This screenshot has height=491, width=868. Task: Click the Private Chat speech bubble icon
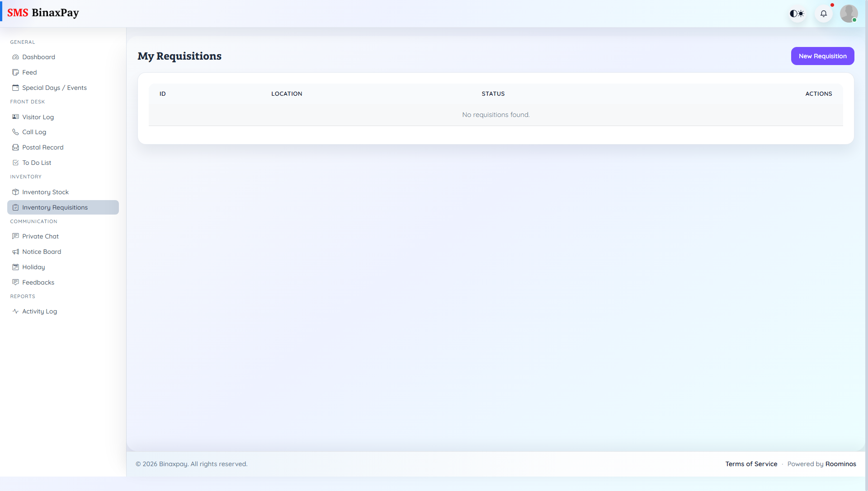point(16,236)
